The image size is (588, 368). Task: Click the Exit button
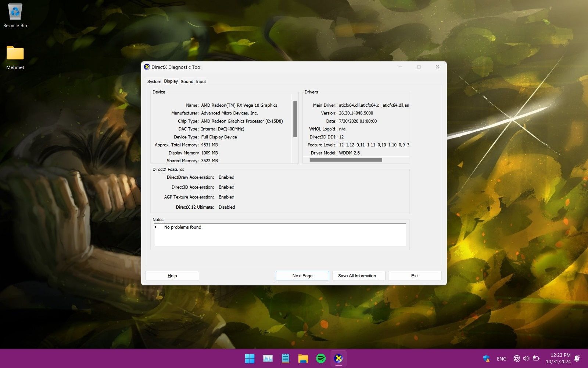(415, 276)
